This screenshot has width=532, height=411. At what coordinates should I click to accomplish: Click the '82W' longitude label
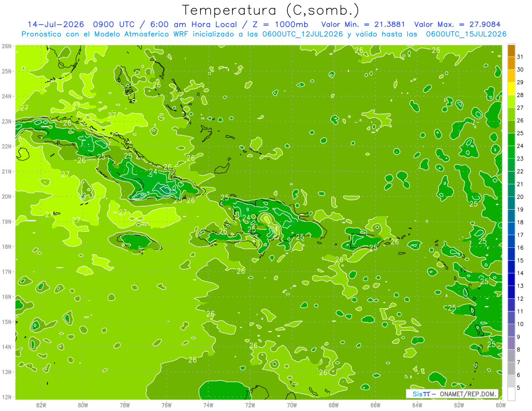[x=41, y=405]
